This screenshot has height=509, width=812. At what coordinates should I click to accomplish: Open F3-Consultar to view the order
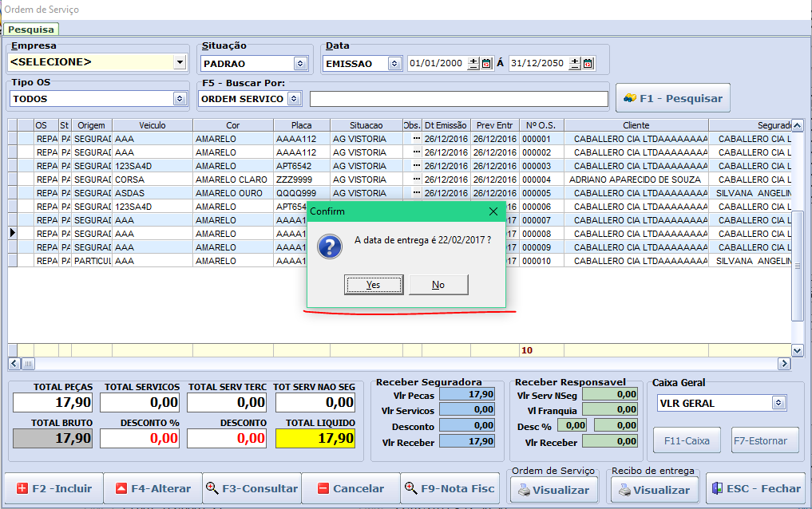coord(252,488)
